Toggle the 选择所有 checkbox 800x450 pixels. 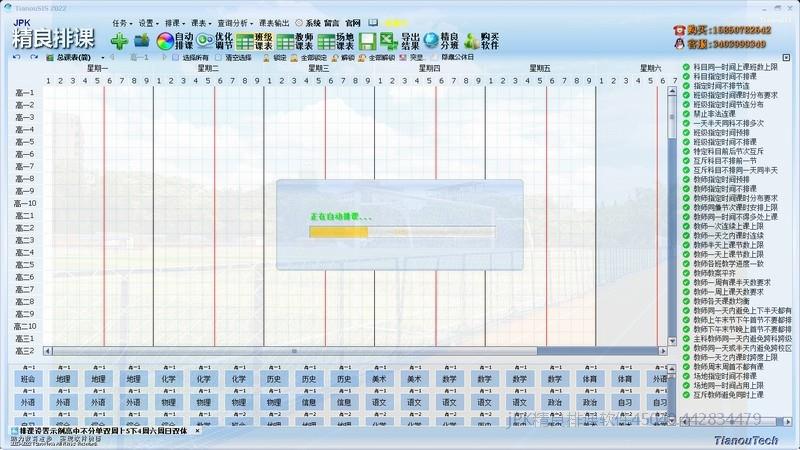click(176, 58)
